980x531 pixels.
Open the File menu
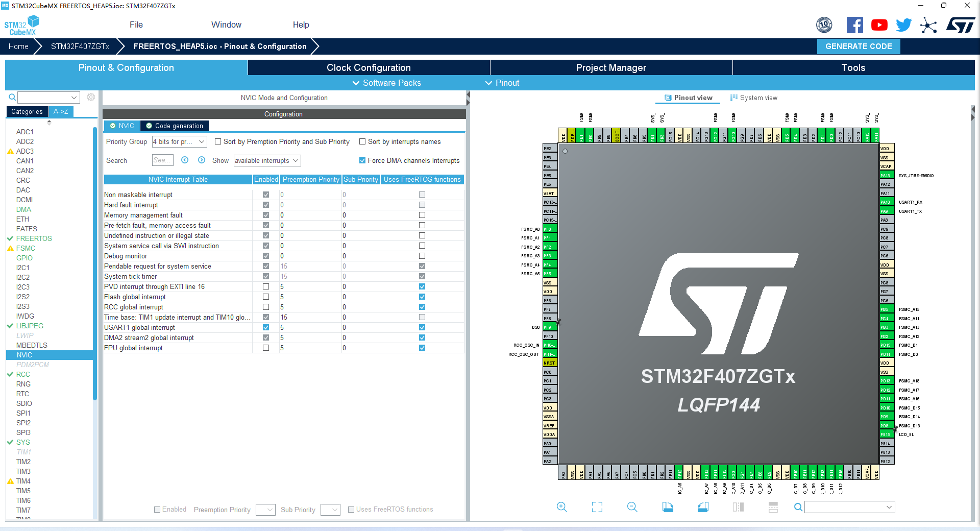pyautogui.click(x=136, y=25)
